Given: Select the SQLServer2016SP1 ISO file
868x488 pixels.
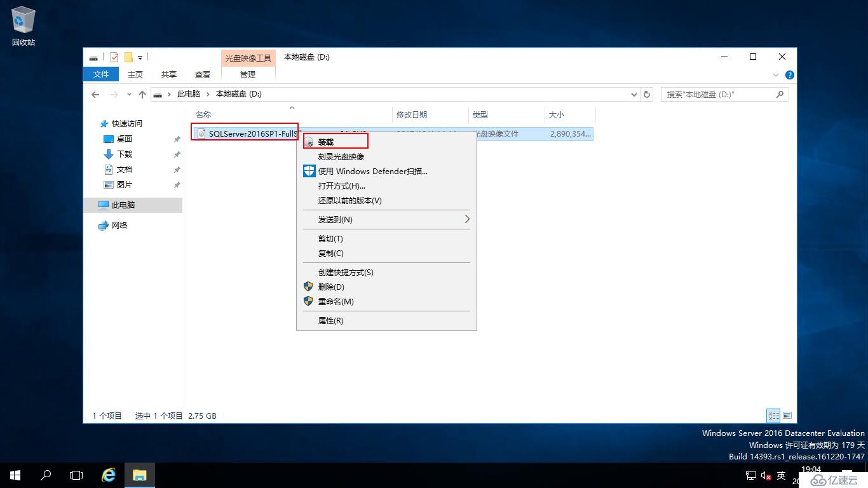Looking at the screenshot, I should pyautogui.click(x=247, y=134).
